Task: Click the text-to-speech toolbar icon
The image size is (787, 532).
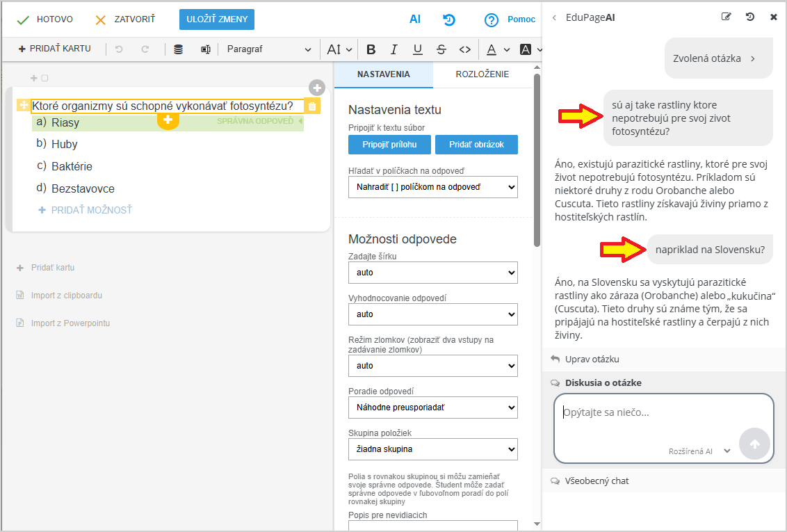Action: click(205, 49)
